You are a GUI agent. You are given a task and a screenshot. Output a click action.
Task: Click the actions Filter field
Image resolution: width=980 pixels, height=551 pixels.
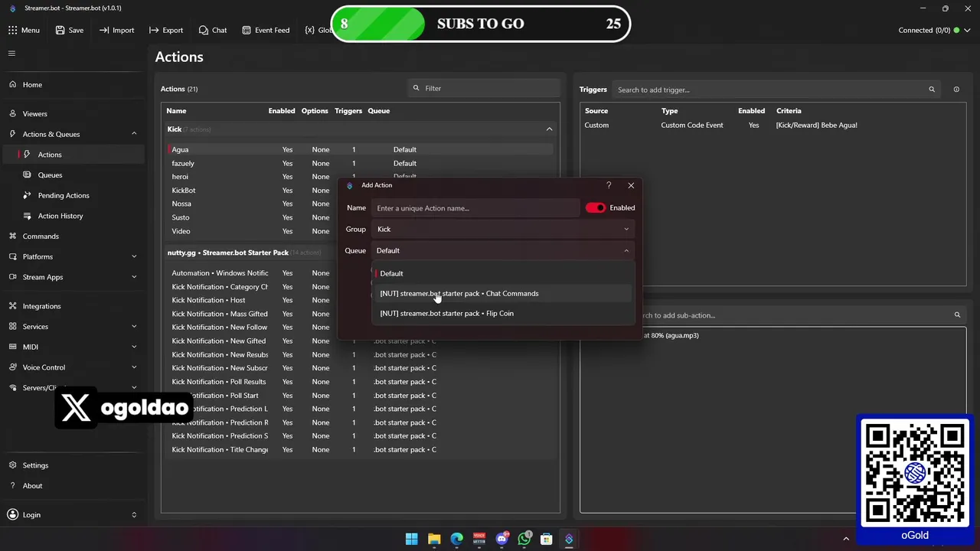pos(484,89)
